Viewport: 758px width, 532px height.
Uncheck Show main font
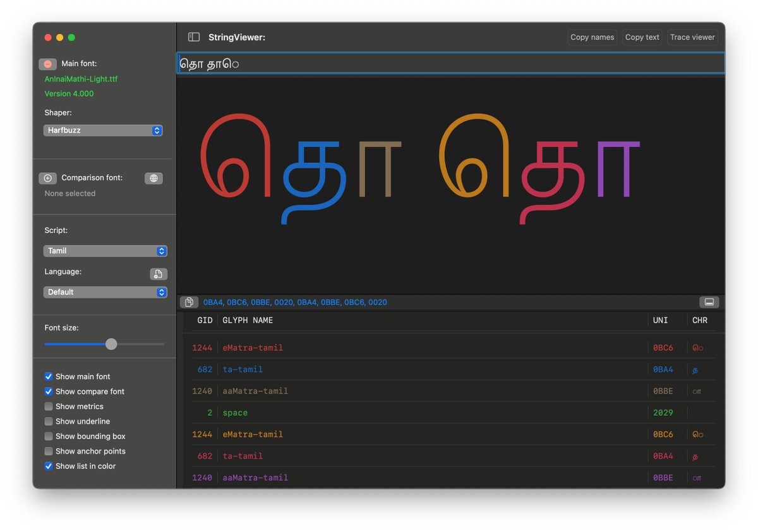click(x=49, y=377)
